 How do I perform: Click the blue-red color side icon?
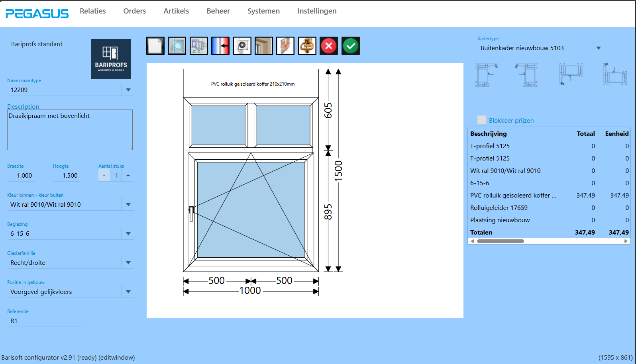point(220,46)
